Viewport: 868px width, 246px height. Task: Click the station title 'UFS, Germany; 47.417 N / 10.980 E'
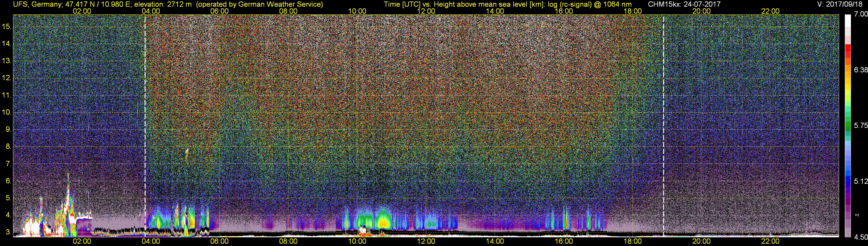(x=72, y=4)
